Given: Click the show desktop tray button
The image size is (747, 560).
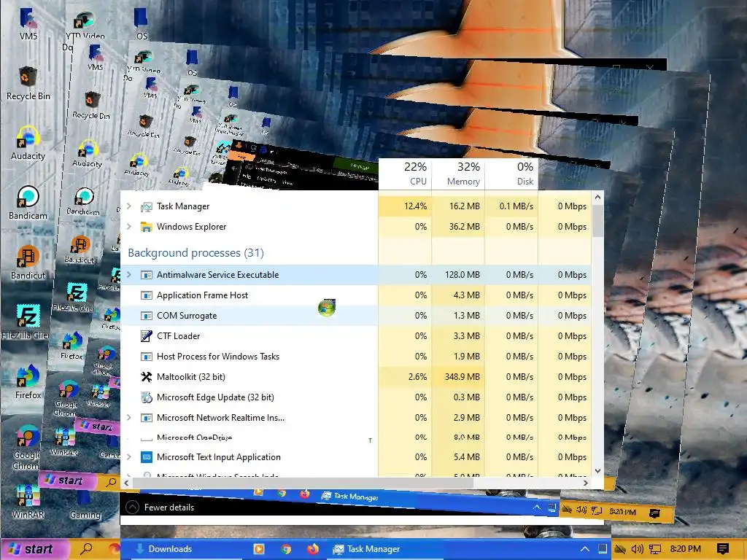Looking at the screenshot, I should tap(602, 549).
